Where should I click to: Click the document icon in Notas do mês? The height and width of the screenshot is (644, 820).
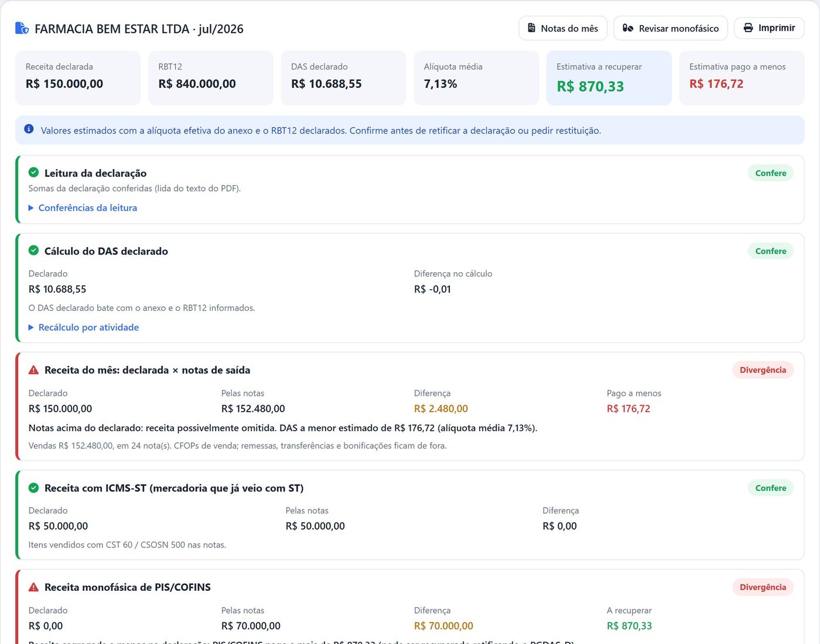point(532,28)
